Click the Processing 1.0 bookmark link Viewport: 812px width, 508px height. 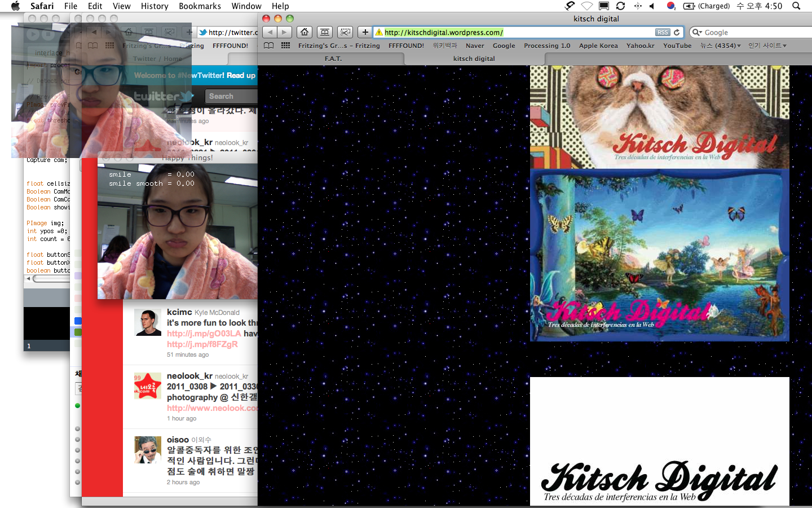546,46
